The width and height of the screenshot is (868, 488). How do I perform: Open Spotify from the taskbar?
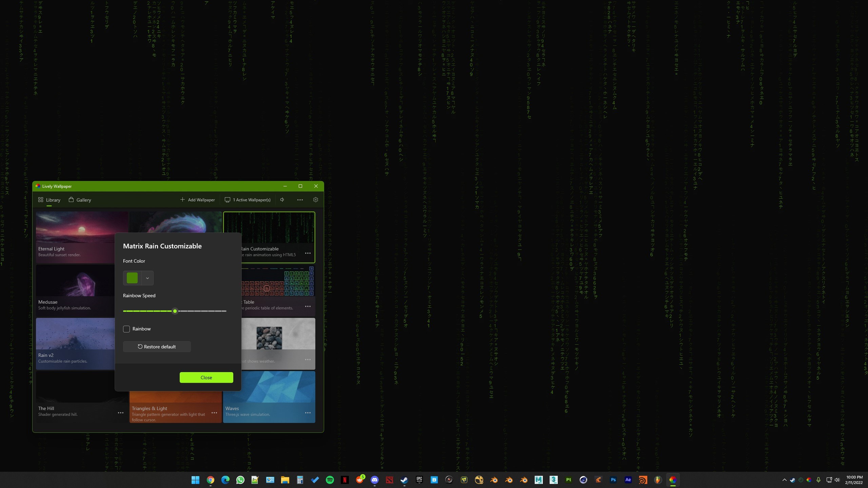pyautogui.click(x=330, y=480)
